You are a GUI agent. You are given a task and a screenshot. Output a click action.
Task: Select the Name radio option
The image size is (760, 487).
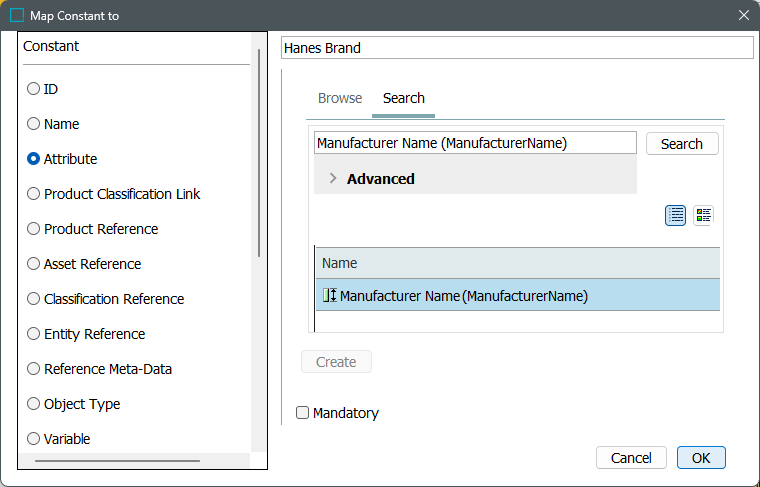pos(33,124)
